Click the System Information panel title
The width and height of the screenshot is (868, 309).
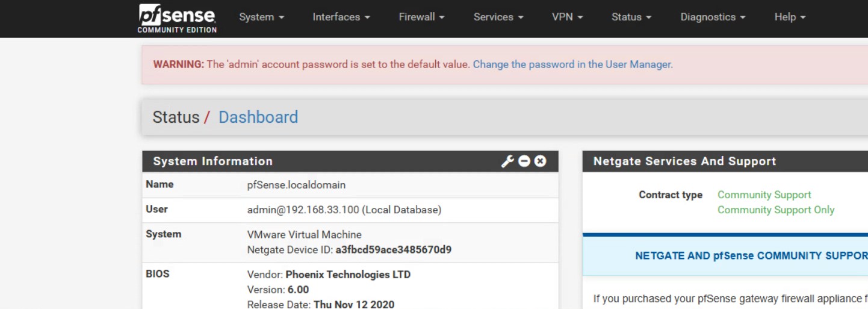click(212, 161)
